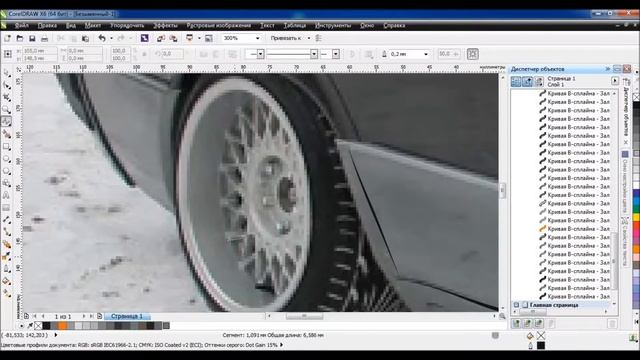Click the New document icon
This screenshot has width=640, height=360.
7,38
